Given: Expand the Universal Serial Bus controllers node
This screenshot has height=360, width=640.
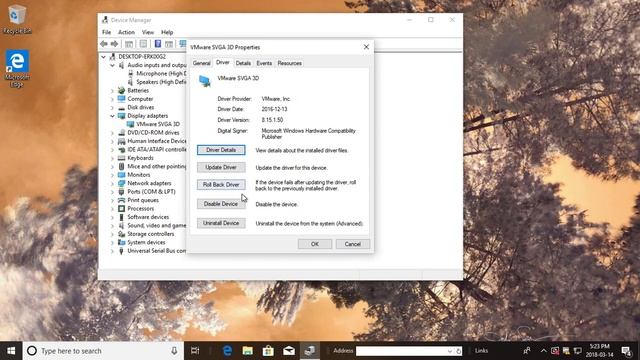Looking at the screenshot, I should click(112, 251).
